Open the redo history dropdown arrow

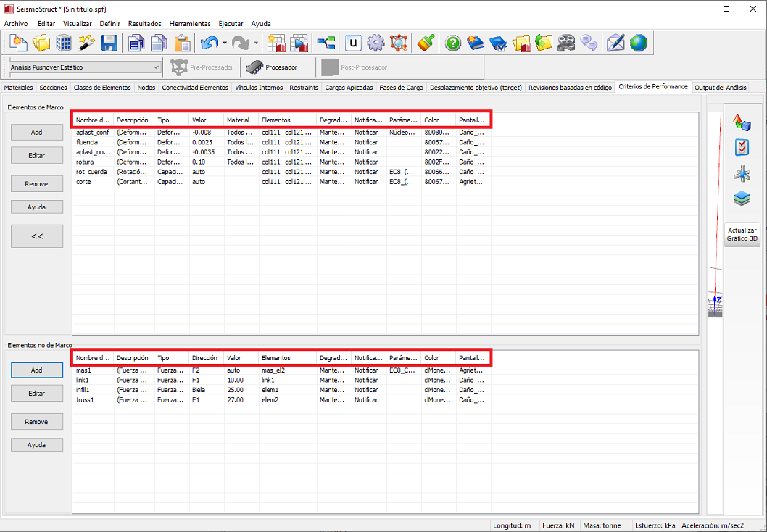pyautogui.click(x=256, y=43)
